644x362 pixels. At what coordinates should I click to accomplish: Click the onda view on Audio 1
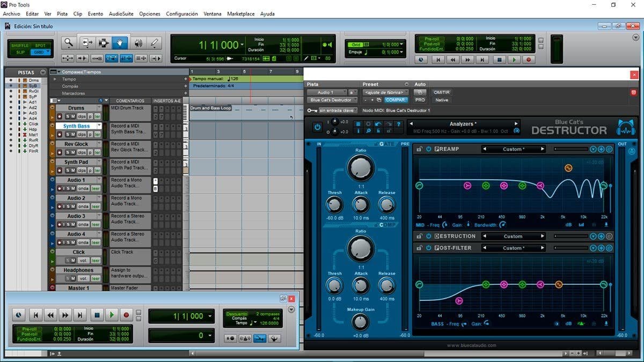click(83, 188)
